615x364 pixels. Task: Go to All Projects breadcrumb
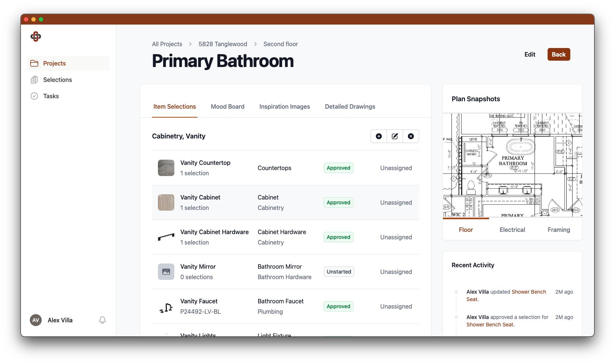pos(167,44)
